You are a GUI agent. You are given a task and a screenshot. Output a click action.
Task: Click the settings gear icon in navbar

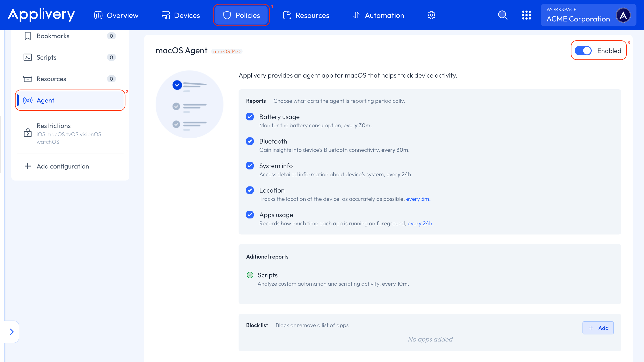pos(431,15)
